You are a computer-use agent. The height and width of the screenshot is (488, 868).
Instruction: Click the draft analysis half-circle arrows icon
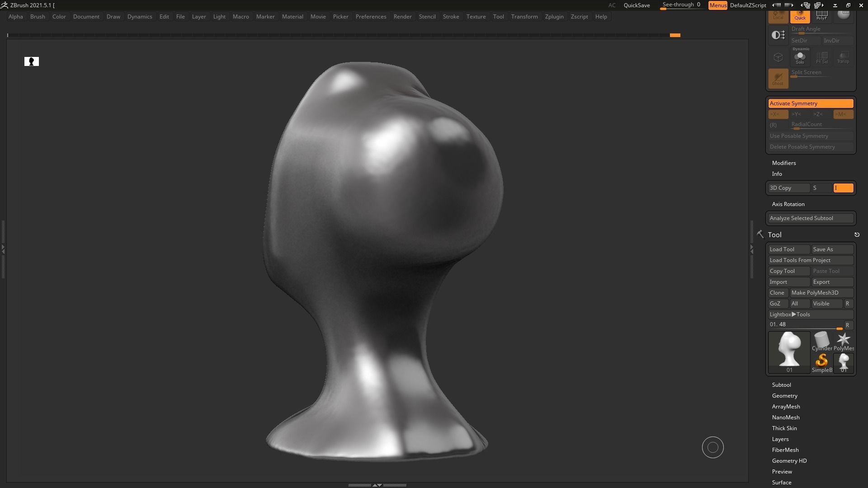(x=778, y=35)
